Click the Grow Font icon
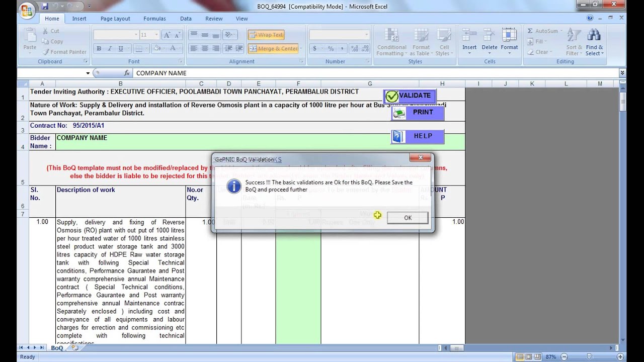The image size is (644, 362). pos(167,35)
